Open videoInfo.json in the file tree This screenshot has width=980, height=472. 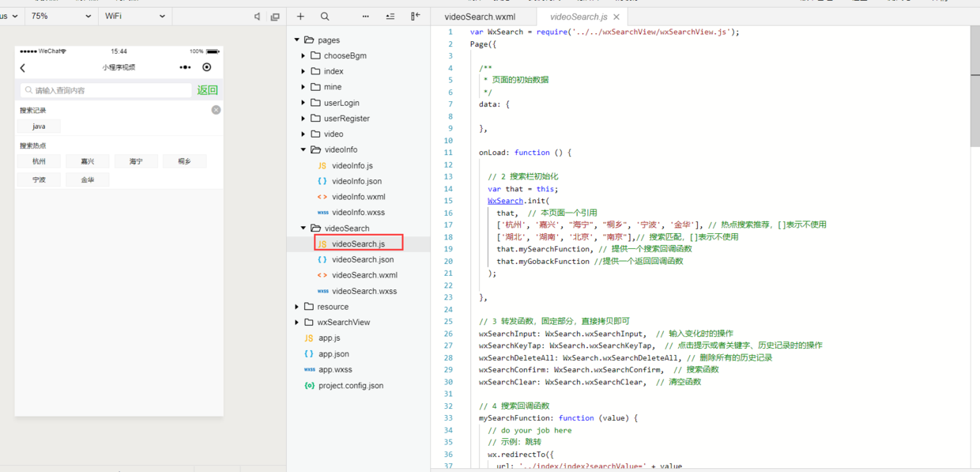(x=358, y=181)
